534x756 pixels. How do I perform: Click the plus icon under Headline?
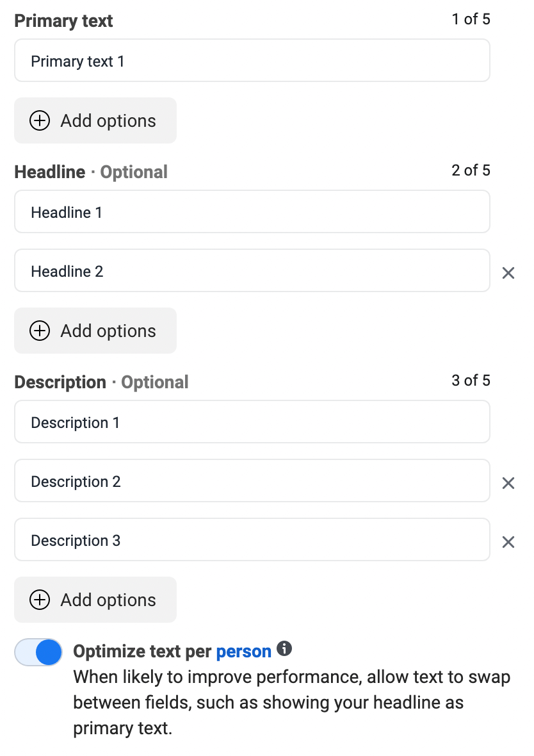40,331
